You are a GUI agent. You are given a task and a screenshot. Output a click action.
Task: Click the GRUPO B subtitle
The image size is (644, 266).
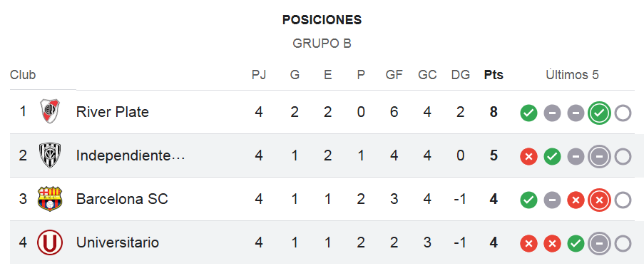click(322, 44)
